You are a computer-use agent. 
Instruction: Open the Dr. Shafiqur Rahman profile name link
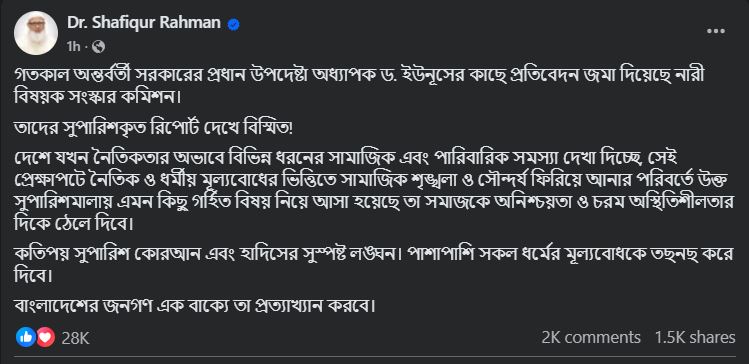point(144,22)
